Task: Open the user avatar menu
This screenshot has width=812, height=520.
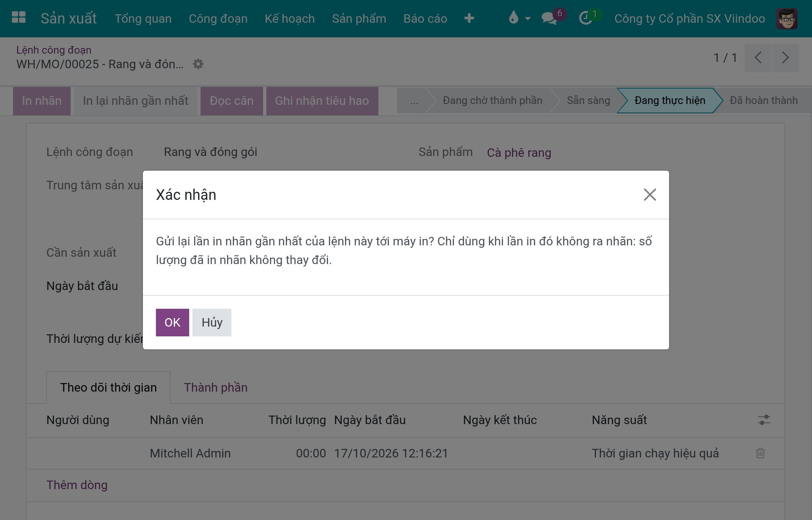Action: point(787,19)
